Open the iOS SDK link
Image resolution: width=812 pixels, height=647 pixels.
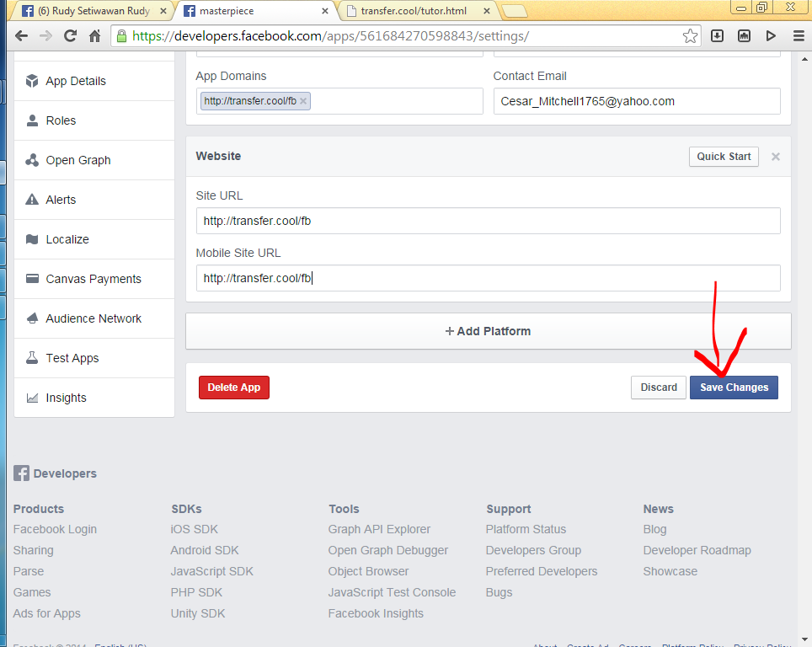point(195,529)
